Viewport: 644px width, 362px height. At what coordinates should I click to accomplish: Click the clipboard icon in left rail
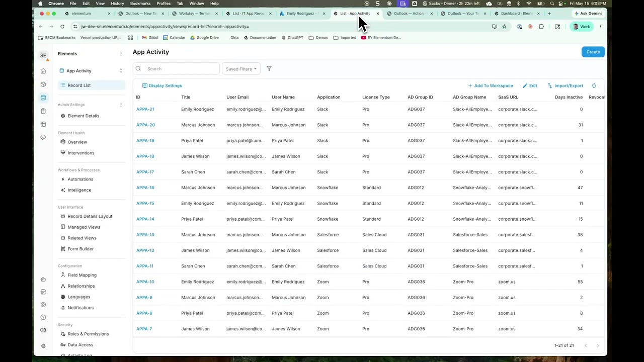click(43, 111)
